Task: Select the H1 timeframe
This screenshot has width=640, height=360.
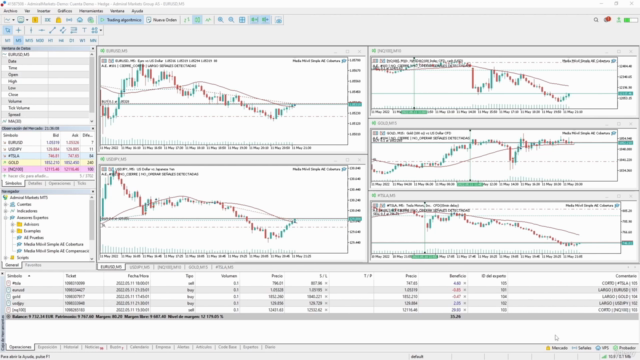Action: (51, 40)
